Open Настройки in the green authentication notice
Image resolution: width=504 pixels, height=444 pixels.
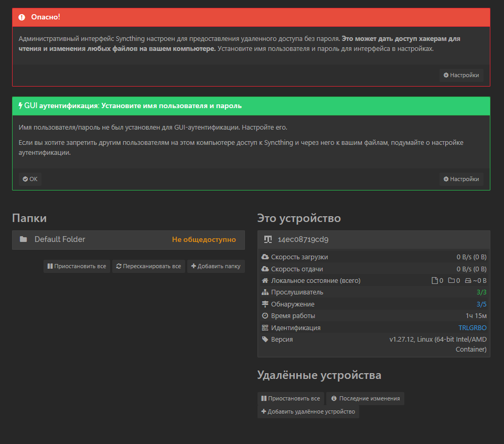pyautogui.click(x=461, y=179)
